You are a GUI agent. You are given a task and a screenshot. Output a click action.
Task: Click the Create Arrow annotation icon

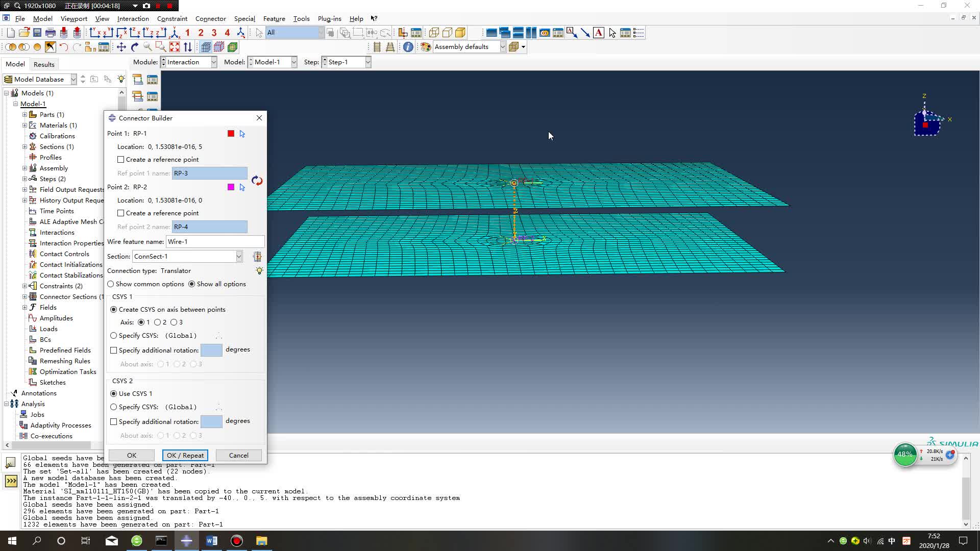click(585, 33)
